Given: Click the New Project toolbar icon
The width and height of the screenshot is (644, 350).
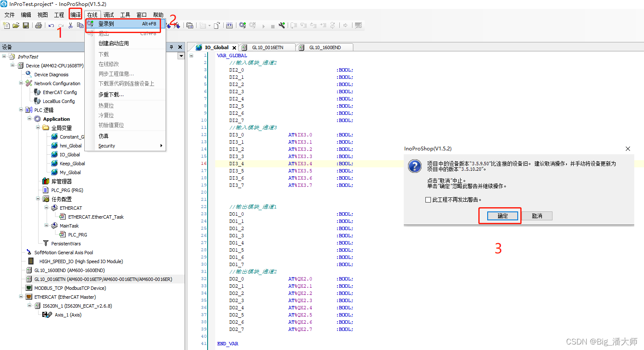Looking at the screenshot, I should tap(6, 25).
